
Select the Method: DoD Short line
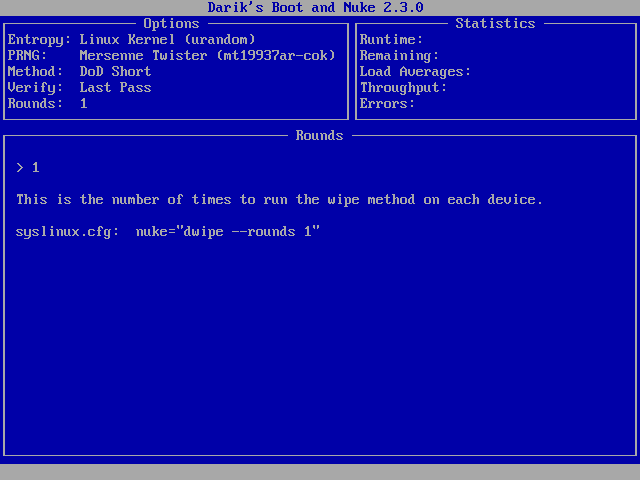80,71
